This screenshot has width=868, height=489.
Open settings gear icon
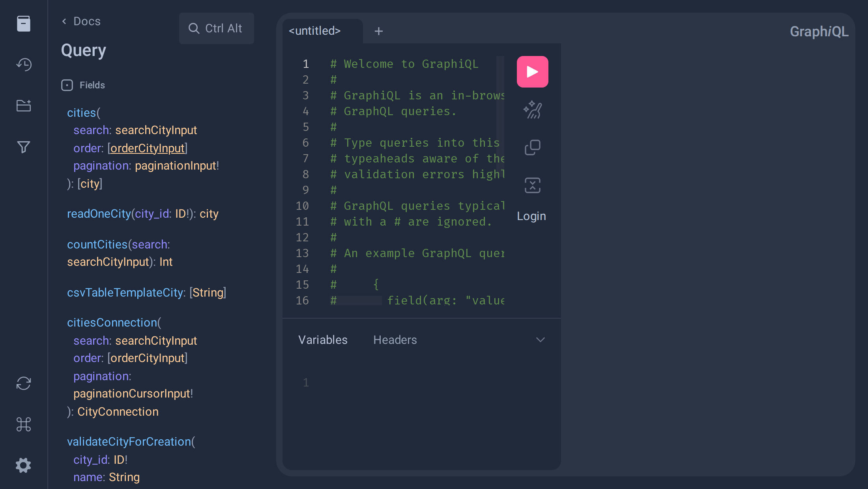(24, 465)
